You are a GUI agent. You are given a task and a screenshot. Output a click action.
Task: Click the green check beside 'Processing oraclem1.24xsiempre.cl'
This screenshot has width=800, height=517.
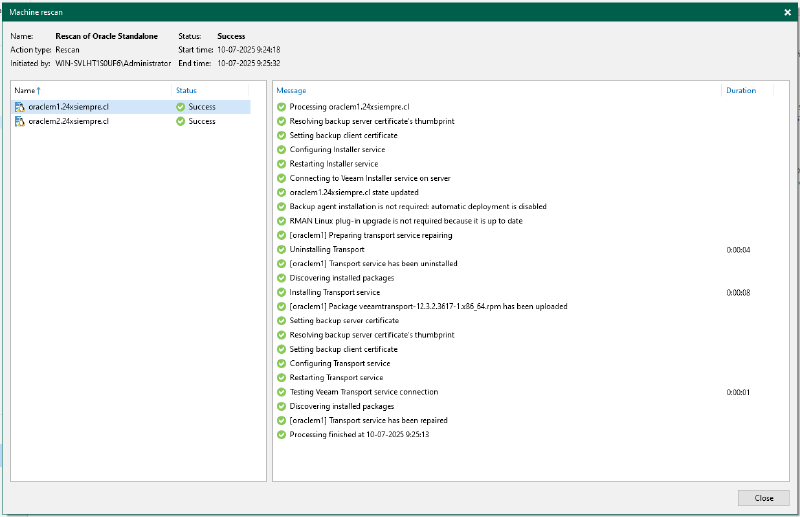pos(281,107)
